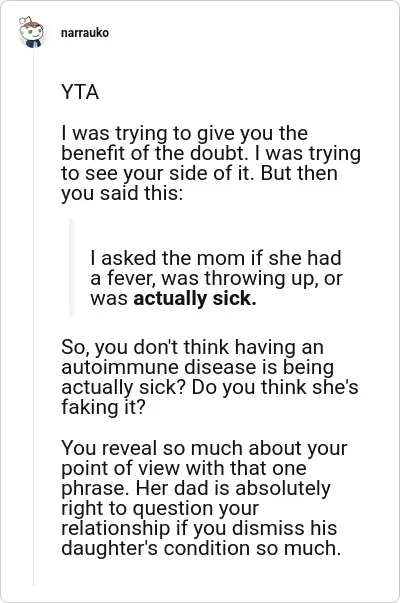Viewport: 400px width, 603px height.
Task: Click the line 'You reveal so much about your'
Action: pos(204,448)
